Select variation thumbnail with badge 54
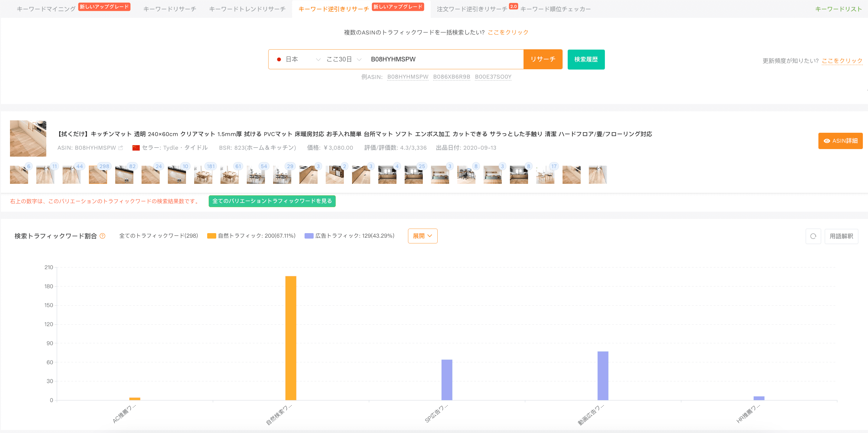This screenshot has width=868, height=433. click(256, 174)
